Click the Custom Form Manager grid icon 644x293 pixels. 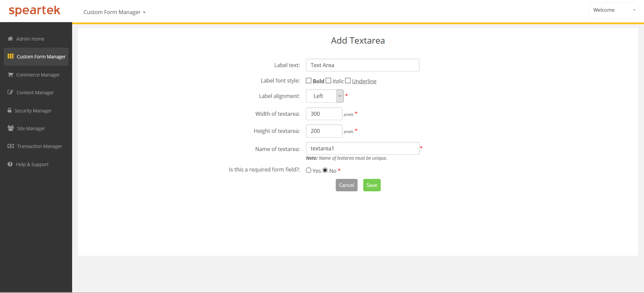10,56
